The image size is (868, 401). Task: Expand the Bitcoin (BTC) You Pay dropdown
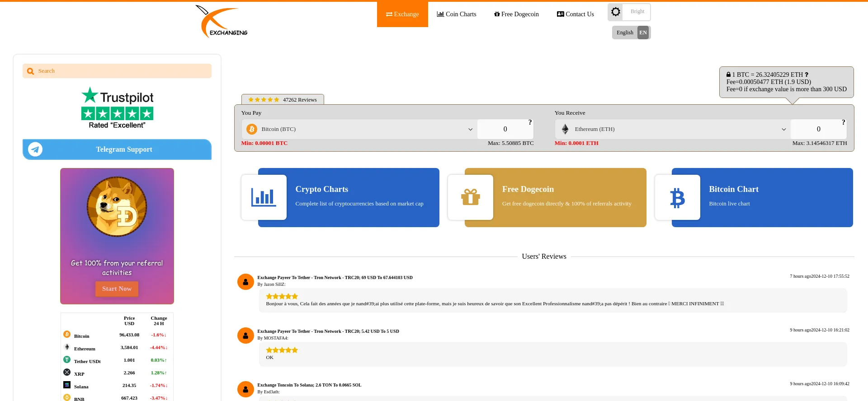(x=359, y=129)
